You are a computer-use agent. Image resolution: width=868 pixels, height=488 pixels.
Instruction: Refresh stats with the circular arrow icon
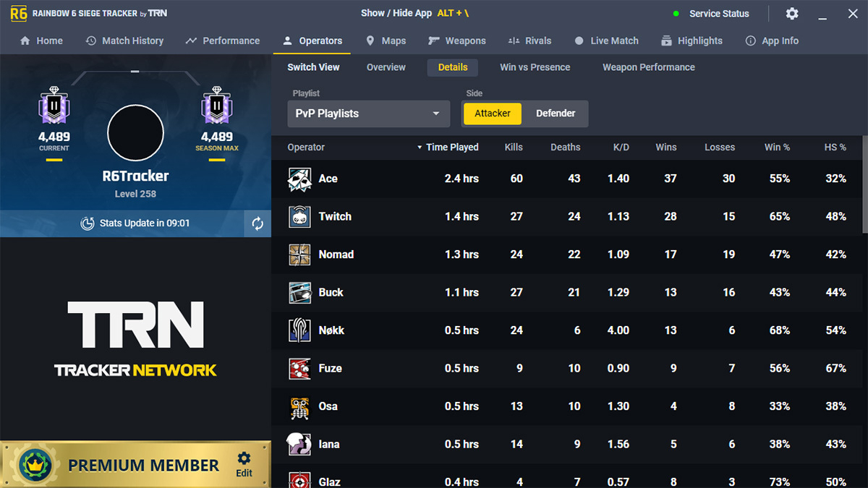pyautogui.click(x=257, y=223)
